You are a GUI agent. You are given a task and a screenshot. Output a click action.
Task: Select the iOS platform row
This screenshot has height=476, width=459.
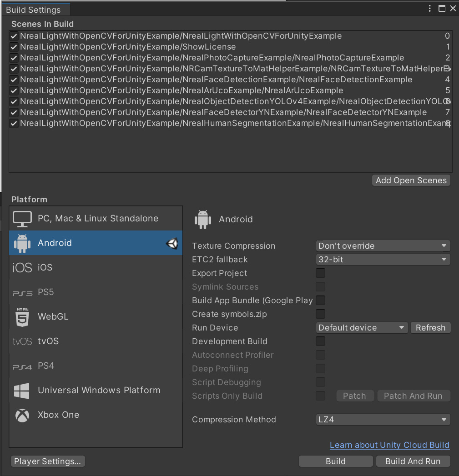[x=96, y=267]
